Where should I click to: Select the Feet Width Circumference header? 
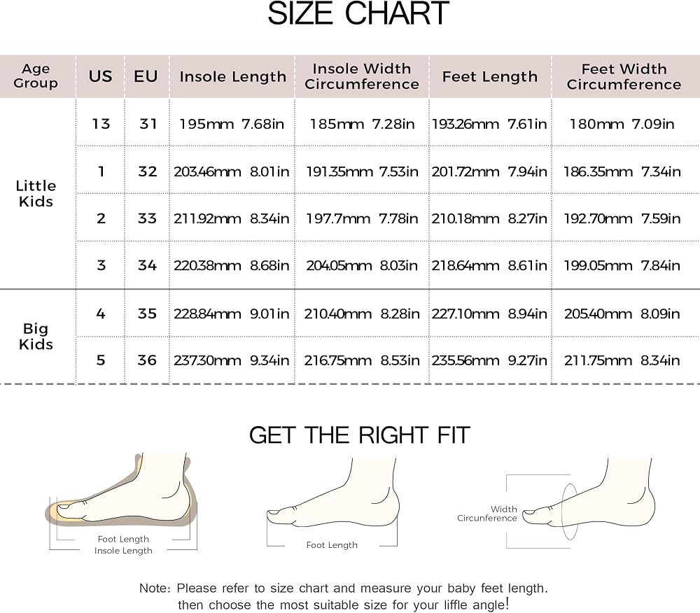[x=624, y=77]
